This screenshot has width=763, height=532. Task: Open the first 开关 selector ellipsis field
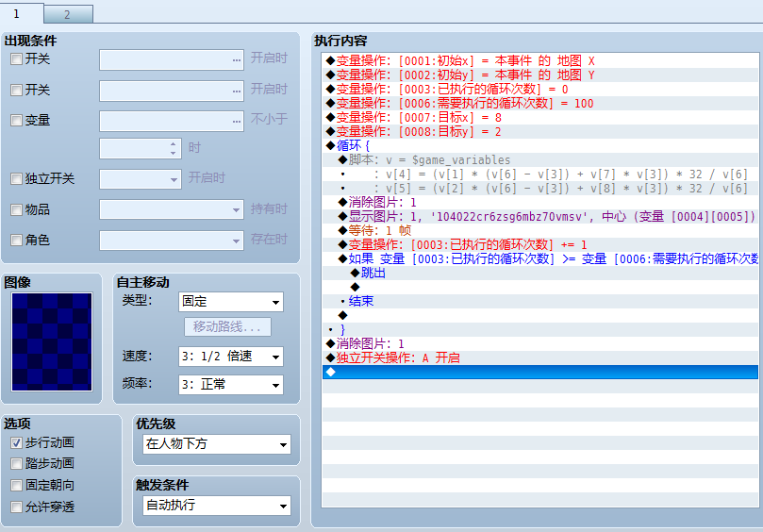click(172, 59)
